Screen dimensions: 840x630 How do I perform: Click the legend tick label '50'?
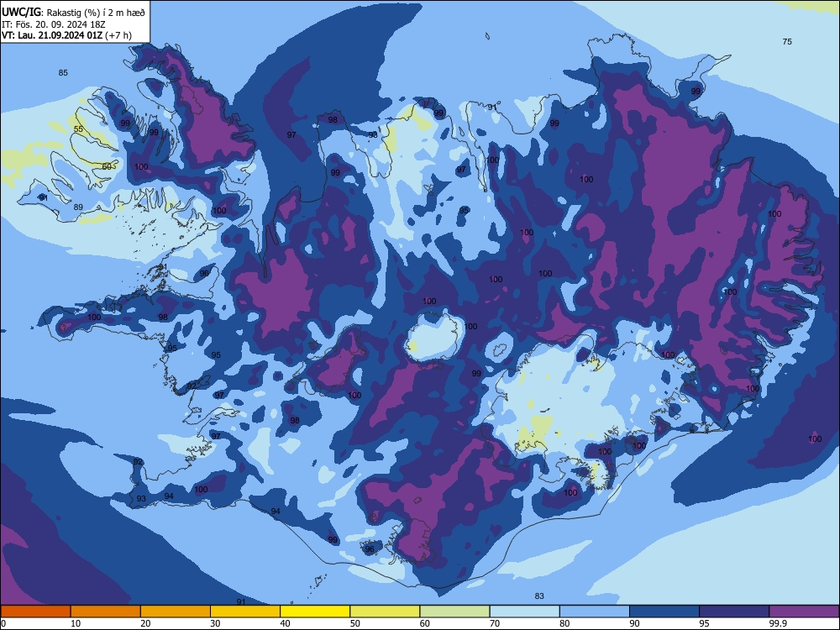pos(355,623)
